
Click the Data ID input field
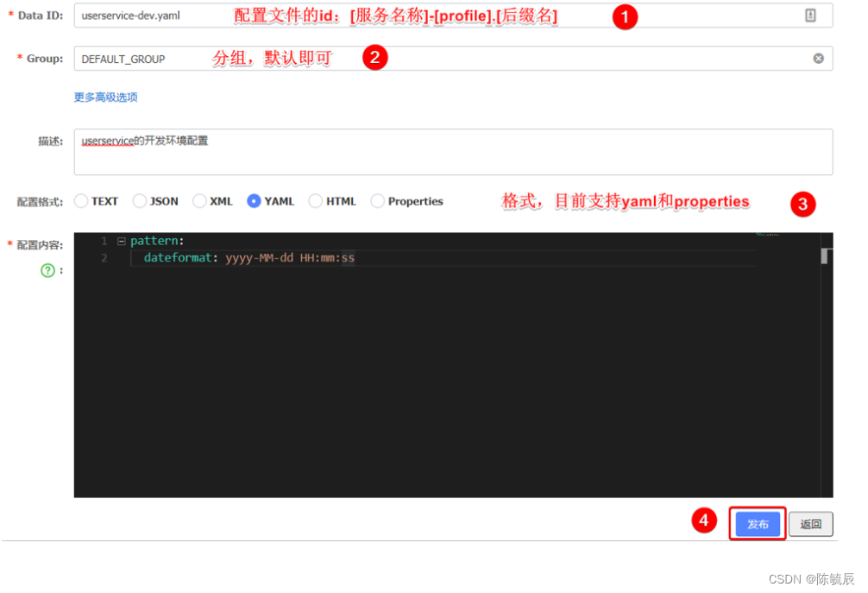(453, 16)
